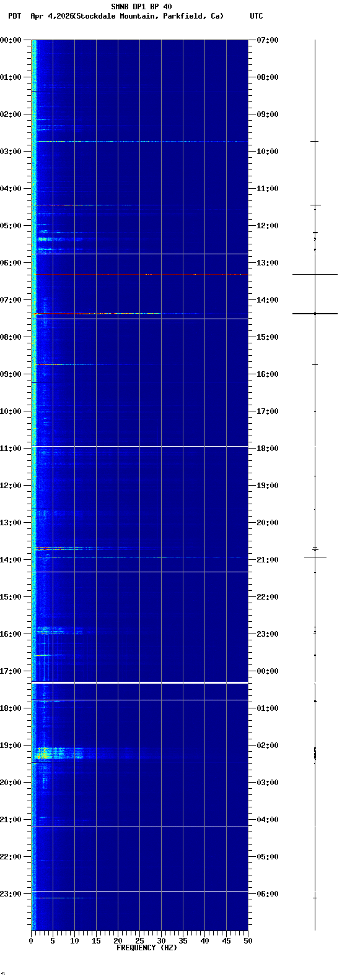Select the 50 tick on frequency axis
Screen dimensions: 342x980
[x=248, y=941]
